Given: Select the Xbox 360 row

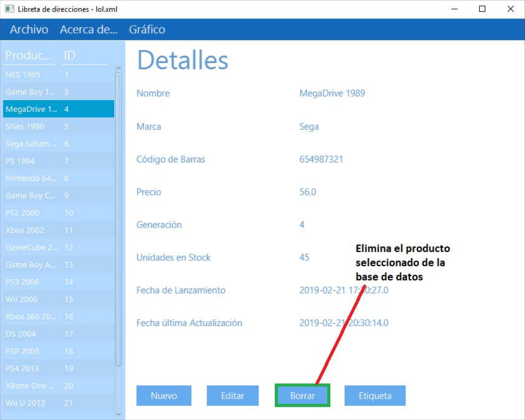Looking at the screenshot, I should click(58, 316).
